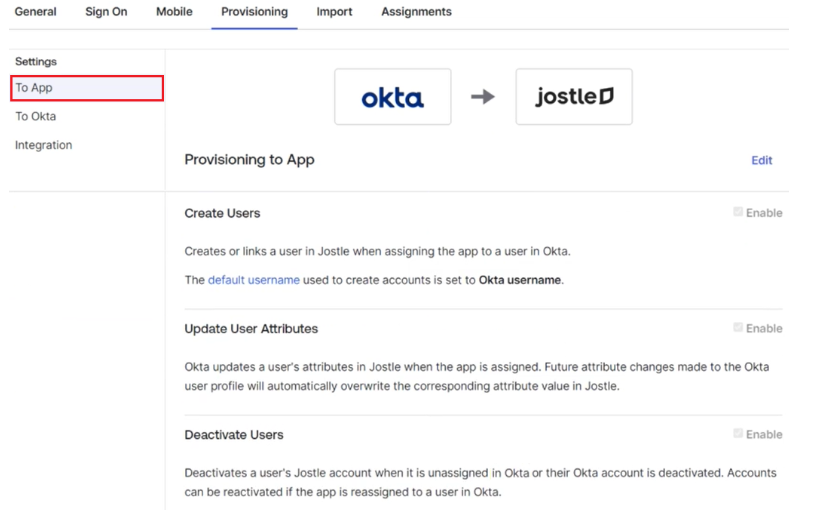Open the Mobile tab
827x515 pixels.
point(174,12)
